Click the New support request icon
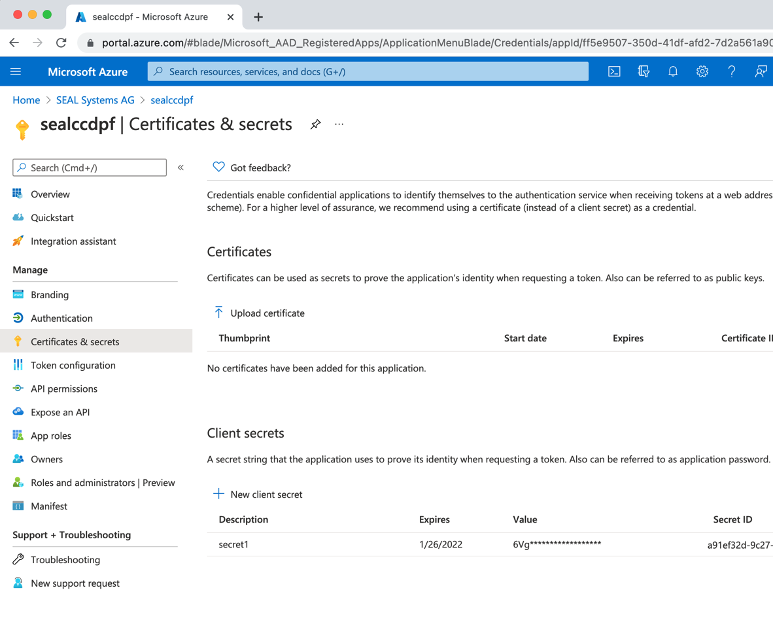 pos(18,583)
